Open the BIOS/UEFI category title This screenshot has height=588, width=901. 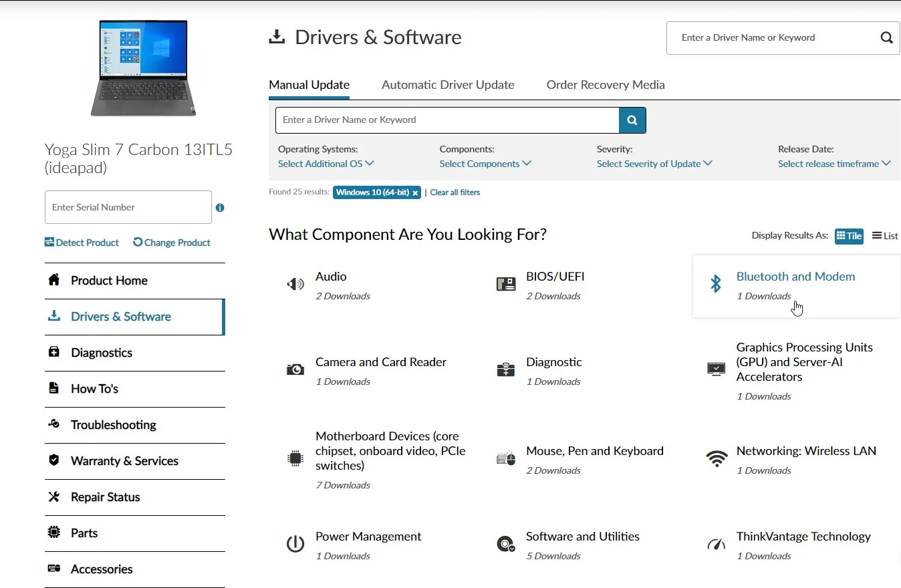[555, 277]
